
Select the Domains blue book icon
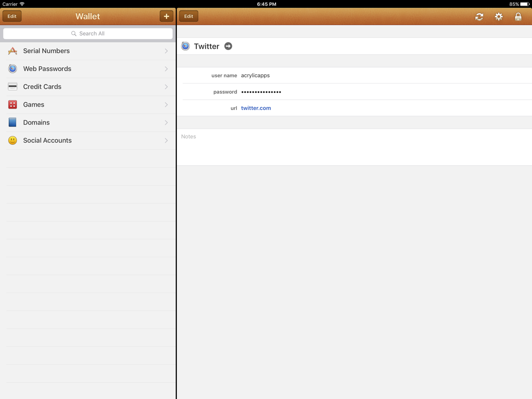tap(13, 122)
